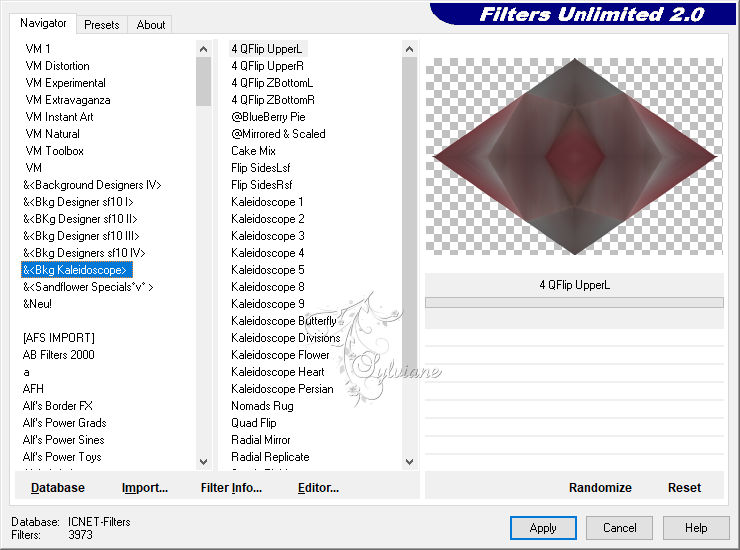This screenshot has width=740, height=550.
Task: Select the VM Distortion category
Action: click(58, 66)
